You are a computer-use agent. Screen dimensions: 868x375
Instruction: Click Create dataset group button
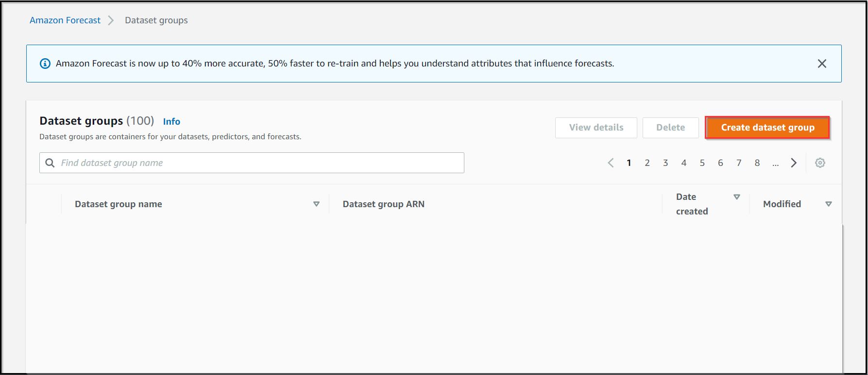[x=767, y=128]
